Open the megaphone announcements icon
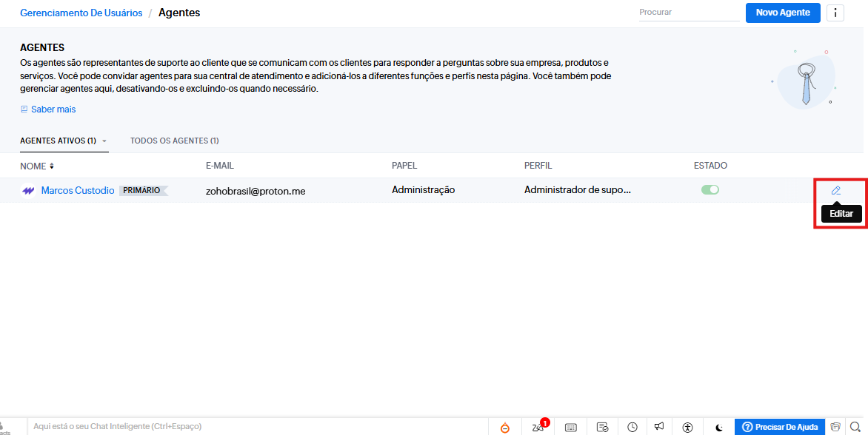868x435 pixels. click(x=659, y=427)
